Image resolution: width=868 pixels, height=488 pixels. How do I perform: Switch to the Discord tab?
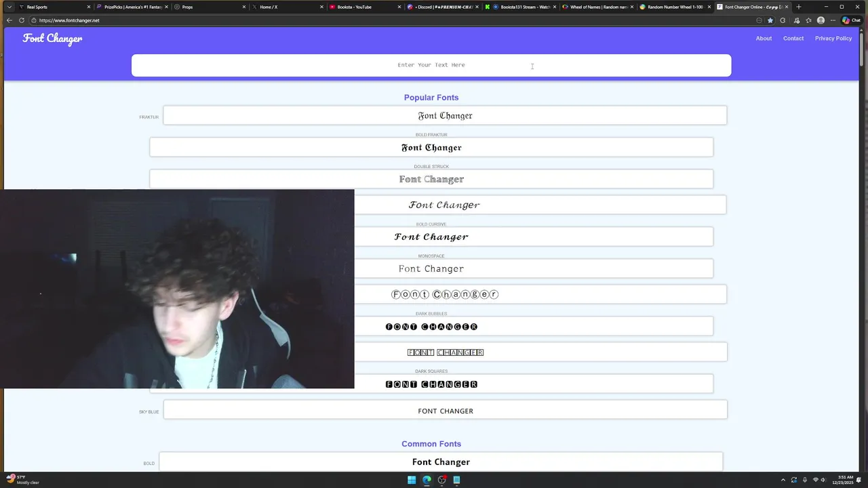click(x=443, y=7)
